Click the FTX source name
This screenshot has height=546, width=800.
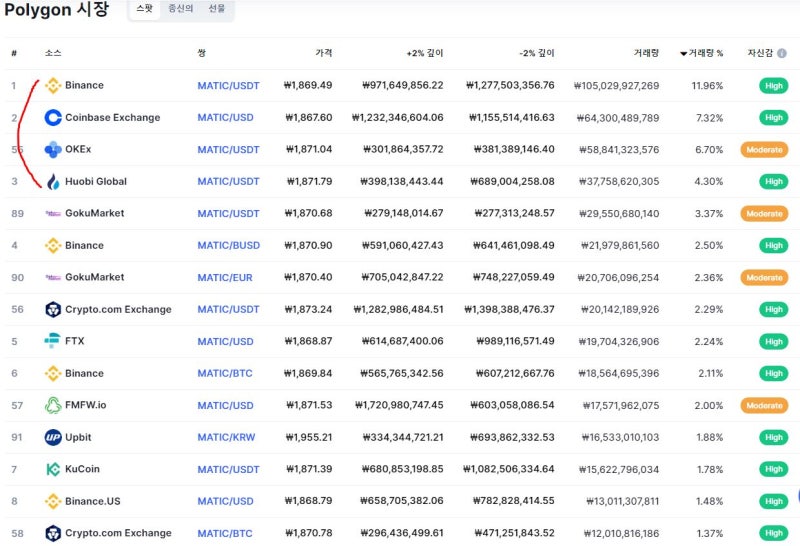pyautogui.click(x=74, y=341)
